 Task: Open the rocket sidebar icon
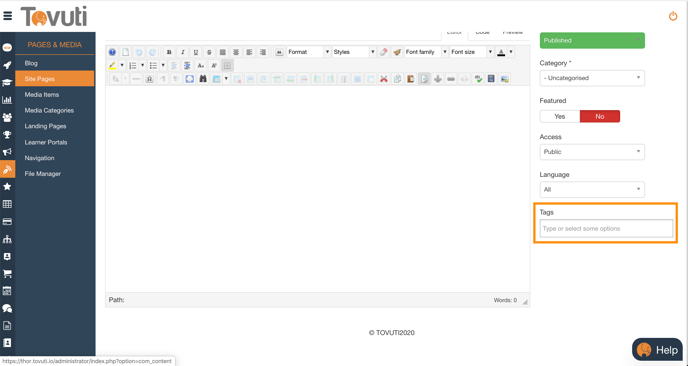pyautogui.click(x=7, y=65)
